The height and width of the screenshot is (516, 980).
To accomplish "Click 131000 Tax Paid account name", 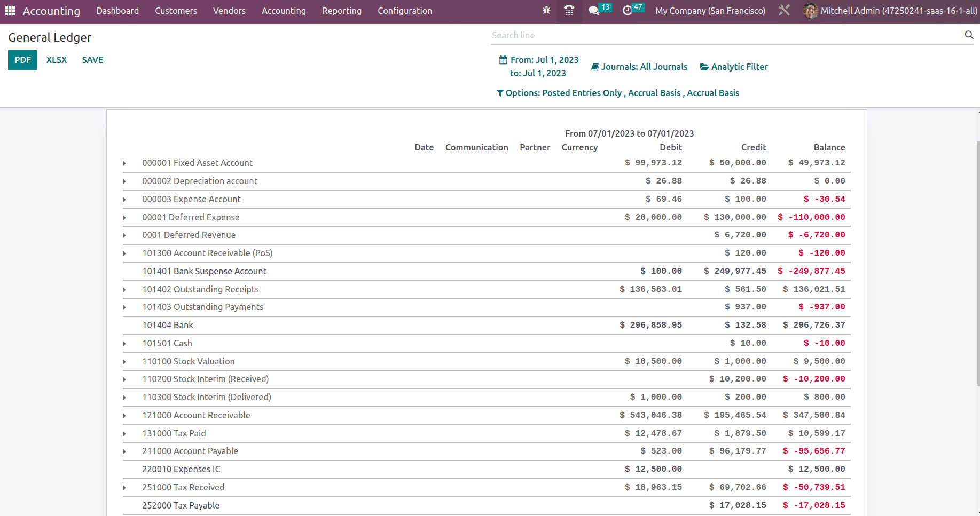I will pos(174,433).
